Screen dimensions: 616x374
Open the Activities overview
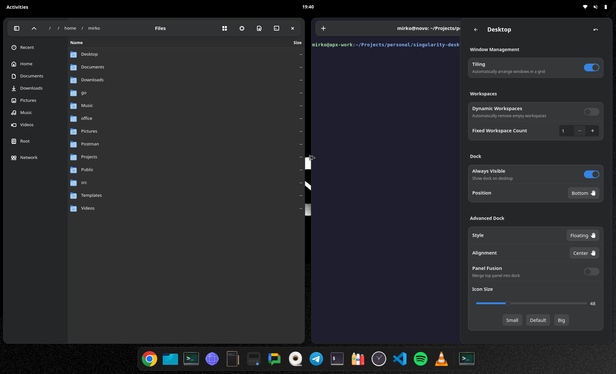(17, 7)
